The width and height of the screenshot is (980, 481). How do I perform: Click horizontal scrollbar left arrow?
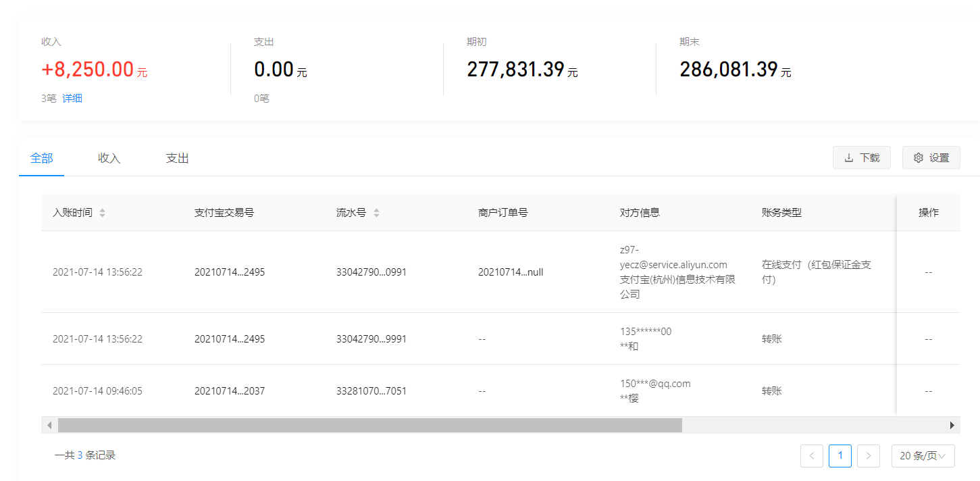tap(49, 425)
